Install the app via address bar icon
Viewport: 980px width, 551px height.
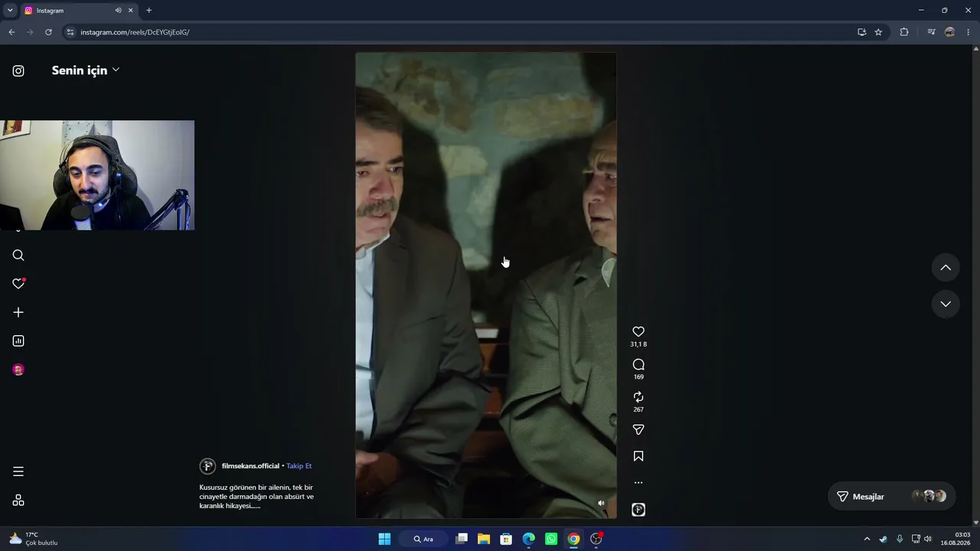click(862, 32)
